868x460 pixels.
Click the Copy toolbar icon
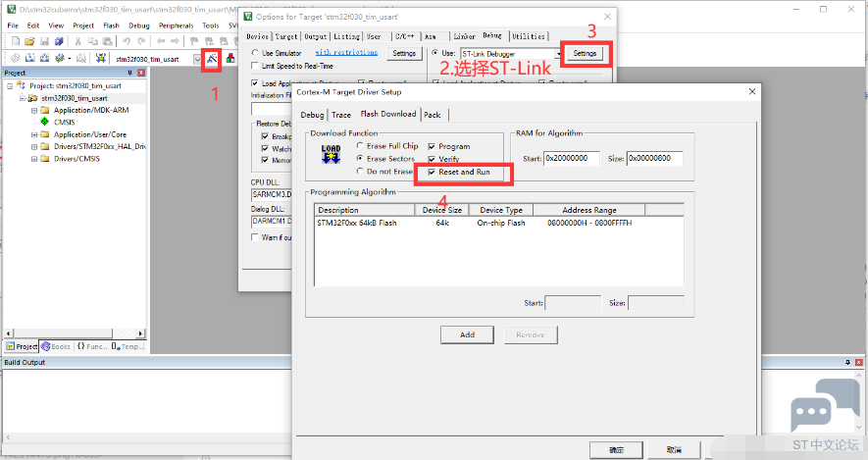click(93, 41)
